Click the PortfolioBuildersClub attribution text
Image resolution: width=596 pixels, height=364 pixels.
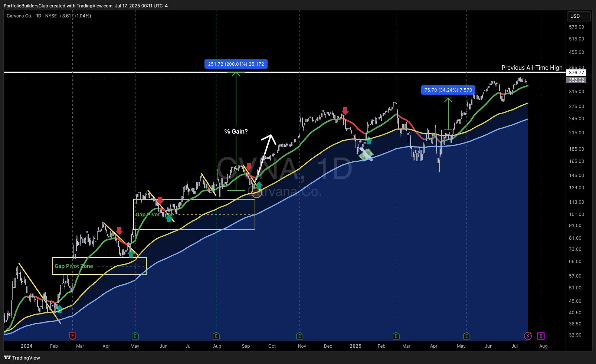[x=26, y=6]
